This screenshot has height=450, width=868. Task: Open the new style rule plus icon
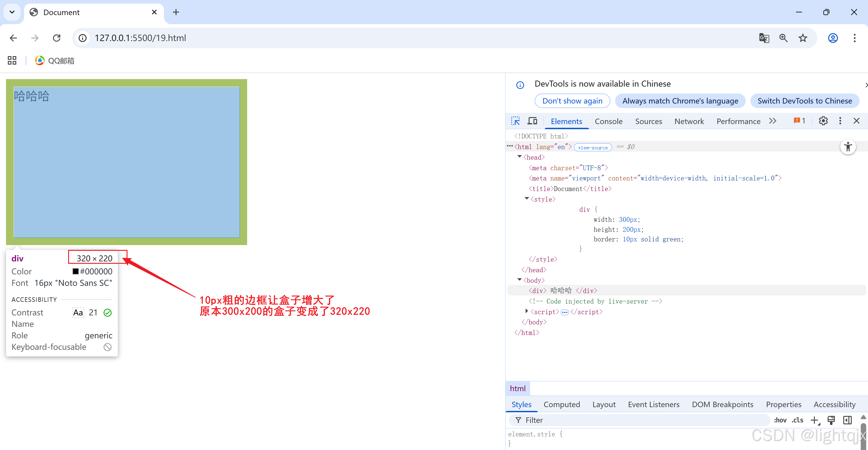point(814,420)
